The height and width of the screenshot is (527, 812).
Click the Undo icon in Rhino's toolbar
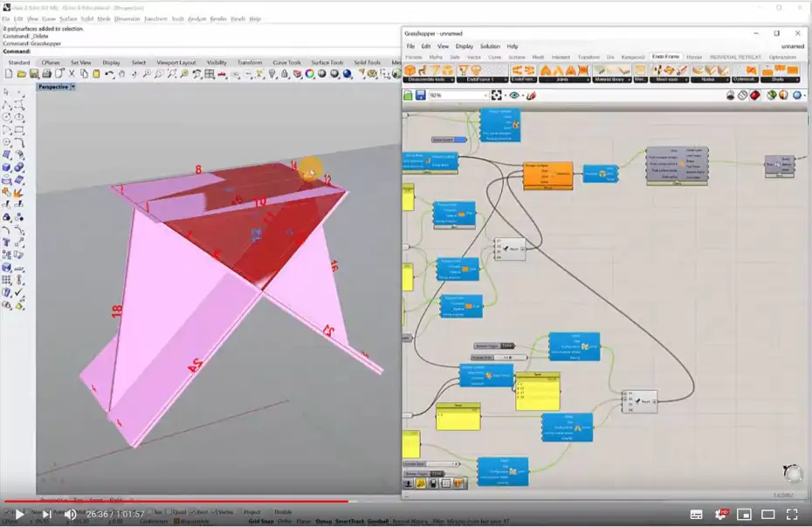(110, 73)
